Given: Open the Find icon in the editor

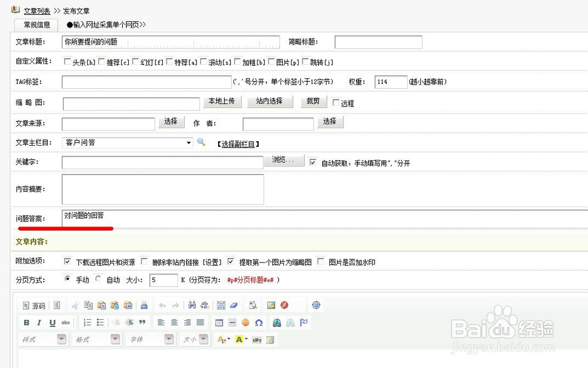Looking at the screenshot, I should tap(193, 305).
